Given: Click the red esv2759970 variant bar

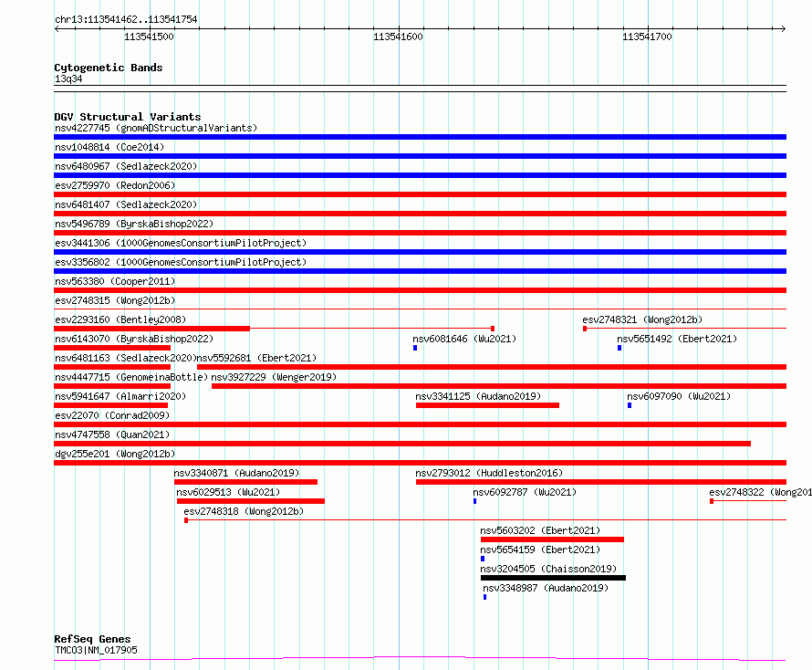Looking at the screenshot, I should click(x=420, y=194).
